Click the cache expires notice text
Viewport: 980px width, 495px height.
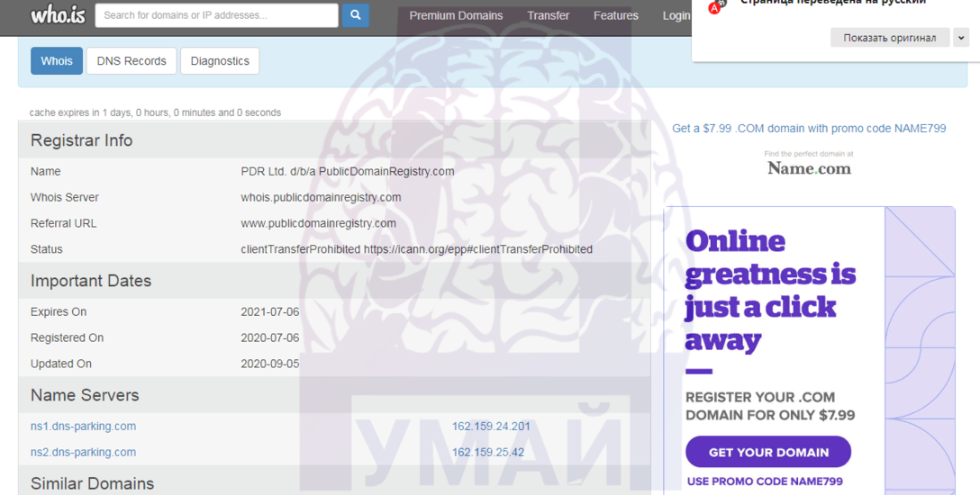pos(155,113)
